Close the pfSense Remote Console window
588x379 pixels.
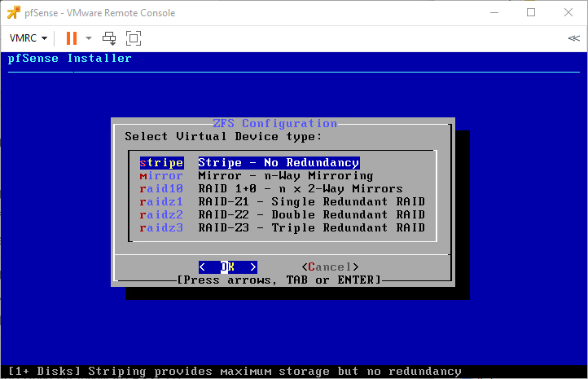coord(568,13)
